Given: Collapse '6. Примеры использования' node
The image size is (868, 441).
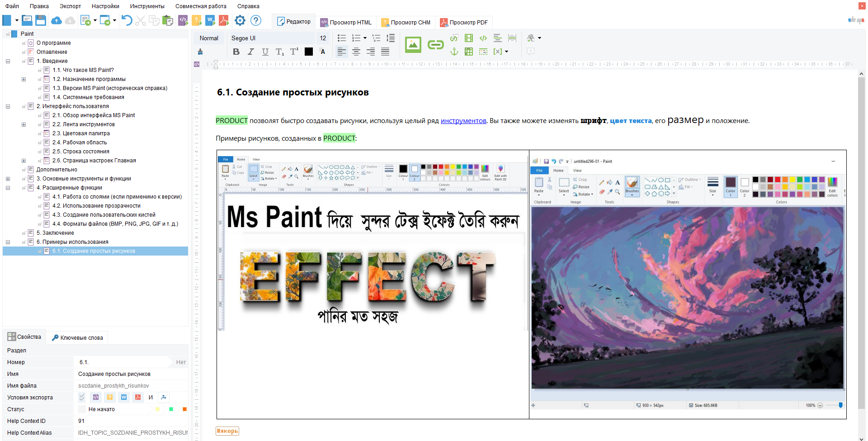Looking at the screenshot, I should [x=8, y=242].
